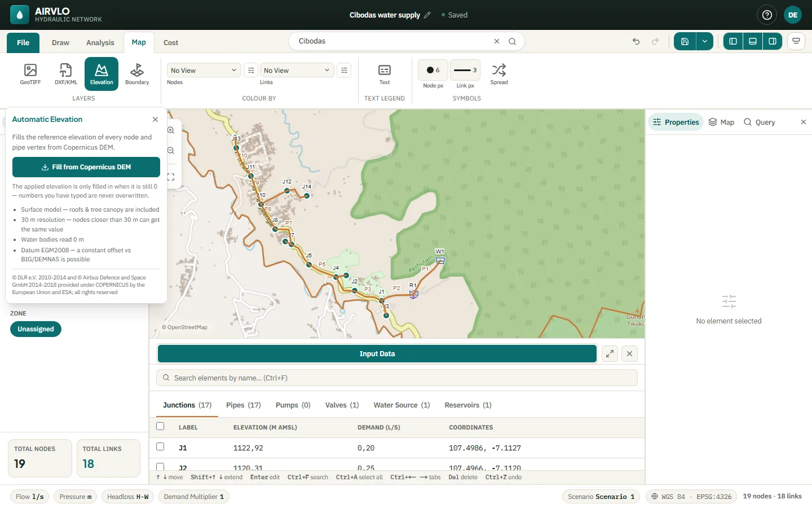Tick the checkbox for junction J1
Viewport: 812px width, 508px height.
160,447
